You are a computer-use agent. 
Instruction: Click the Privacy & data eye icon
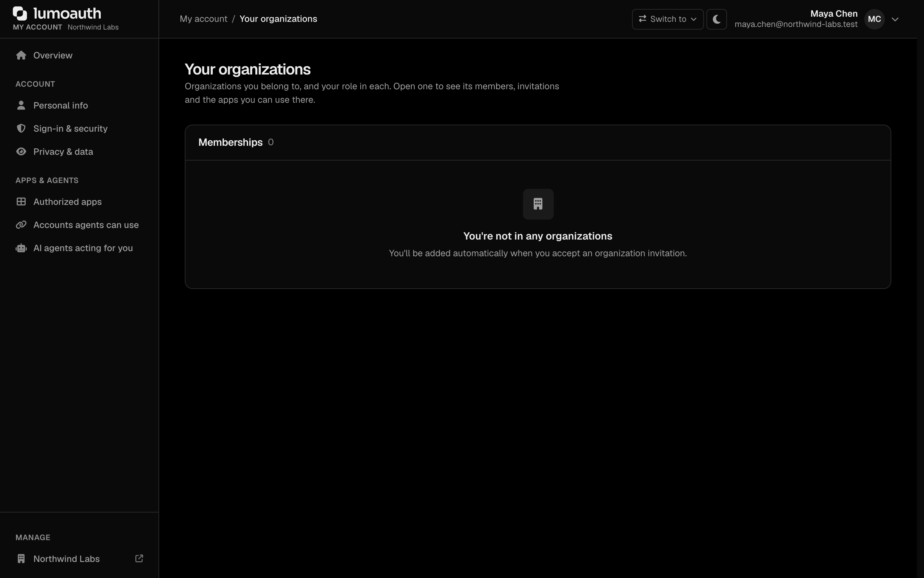pos(21,151)
